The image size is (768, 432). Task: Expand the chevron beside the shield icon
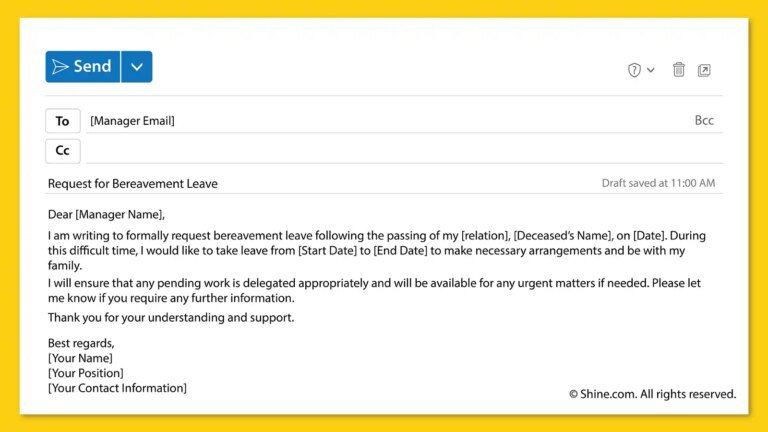tap(651, 70)
